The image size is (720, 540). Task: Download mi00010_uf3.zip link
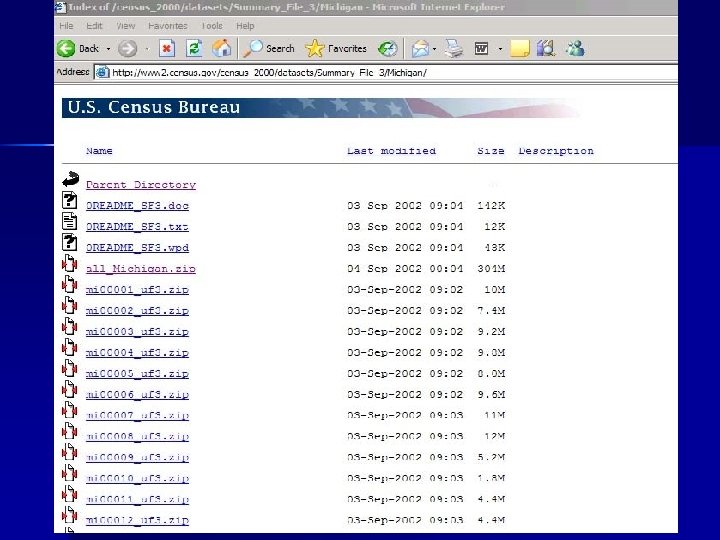click(x=137, y=478)
